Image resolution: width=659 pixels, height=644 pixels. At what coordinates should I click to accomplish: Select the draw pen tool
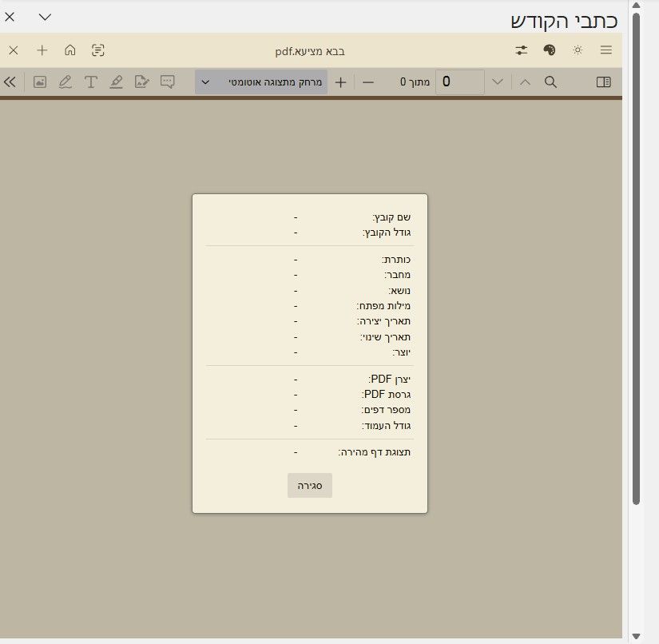pos(66,81)
